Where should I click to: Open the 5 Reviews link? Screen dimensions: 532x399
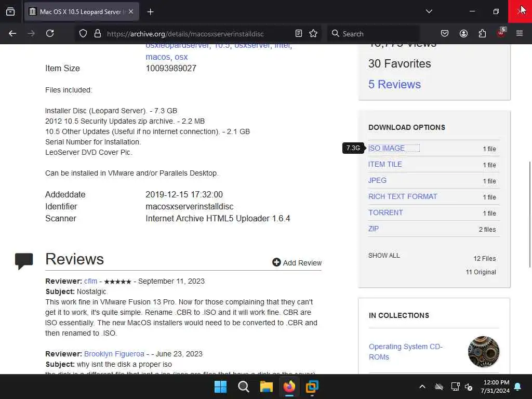coord(395,84)
